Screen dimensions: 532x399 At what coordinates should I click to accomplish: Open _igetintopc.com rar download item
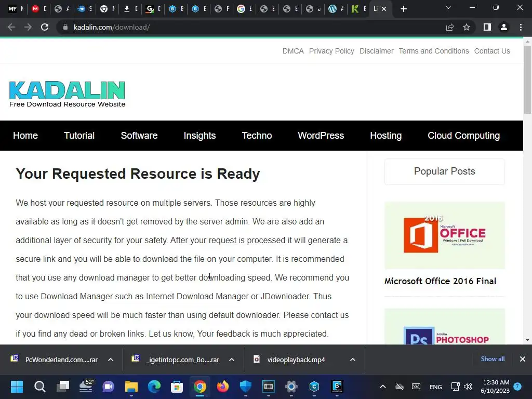click(176, 360)
